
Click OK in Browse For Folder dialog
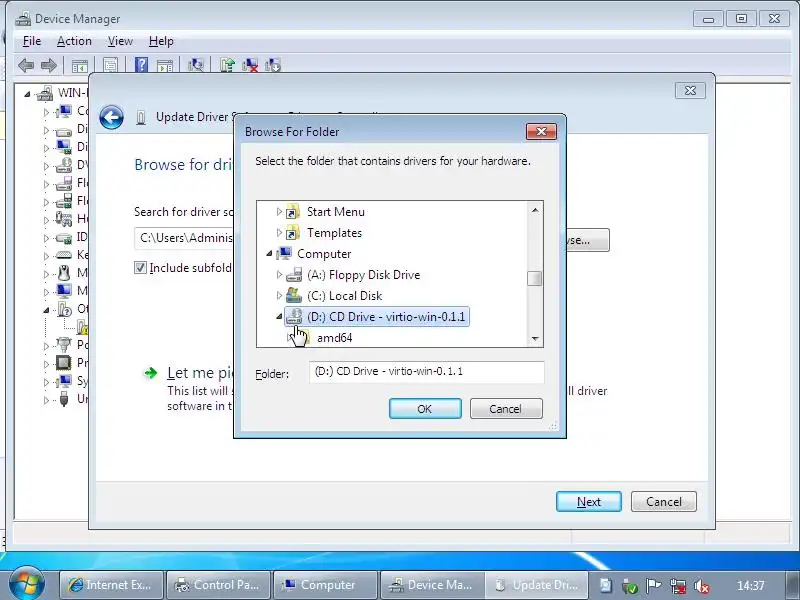pos(425,409)
